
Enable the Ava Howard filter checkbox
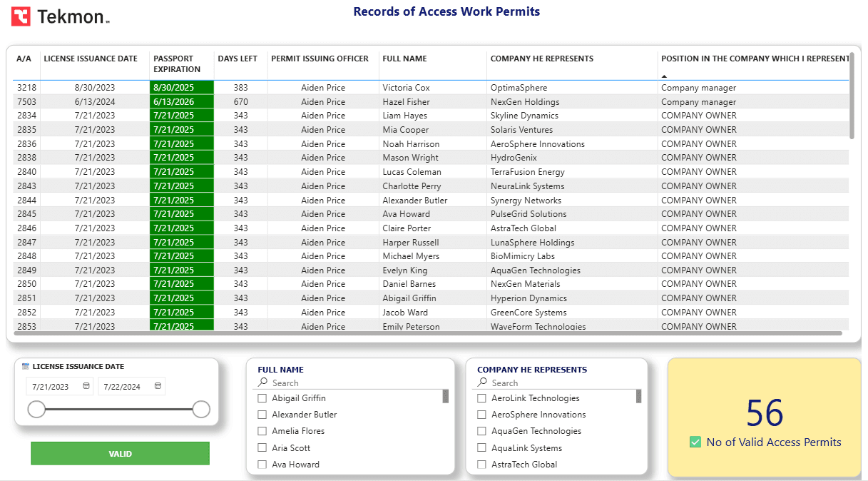tap(262, 464)
